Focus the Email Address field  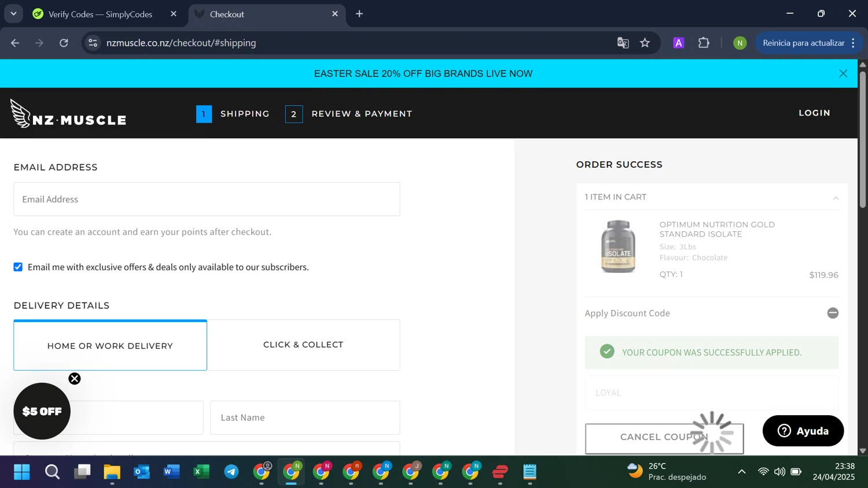[207, 199]
